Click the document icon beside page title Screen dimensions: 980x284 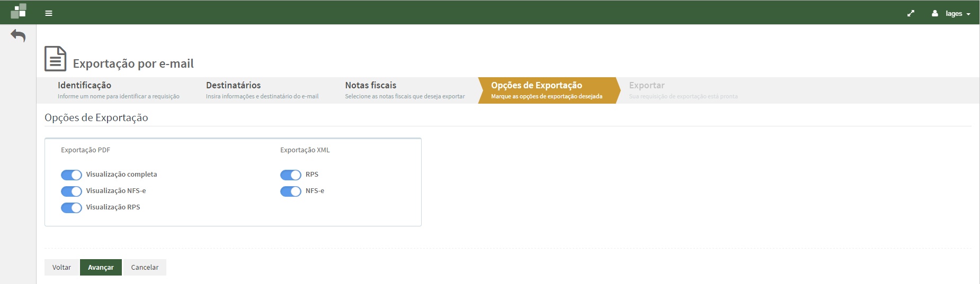55,59
